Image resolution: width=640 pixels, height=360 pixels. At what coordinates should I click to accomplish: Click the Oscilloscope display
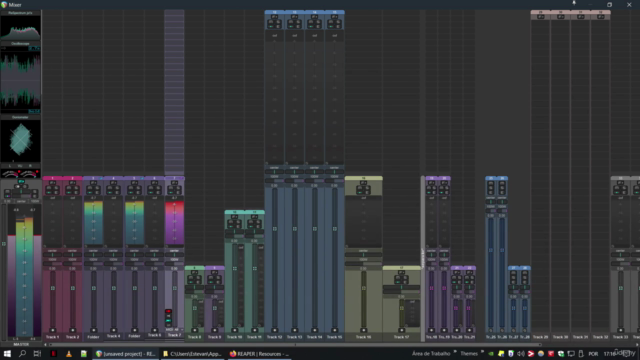20,79
